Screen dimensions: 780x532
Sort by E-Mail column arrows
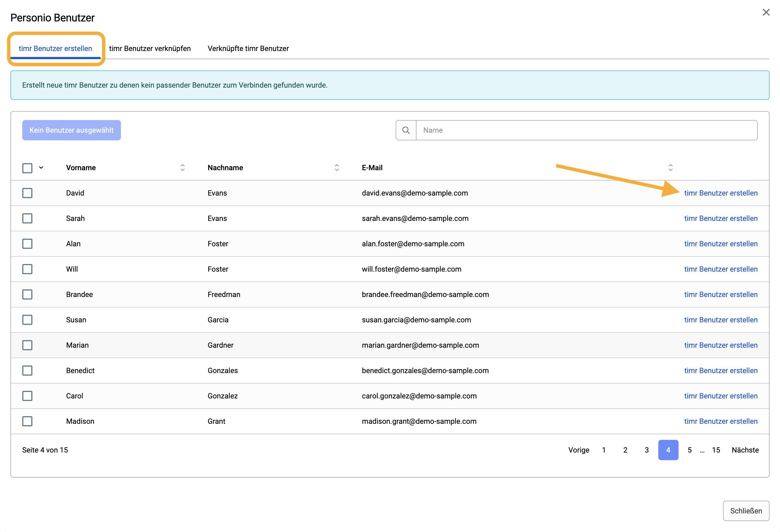coord(670,167)
